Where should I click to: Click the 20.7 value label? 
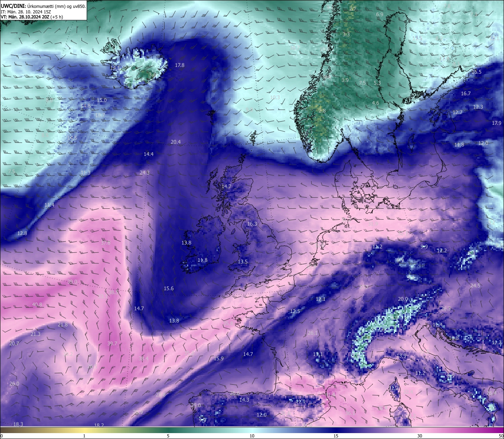point(14,343)
